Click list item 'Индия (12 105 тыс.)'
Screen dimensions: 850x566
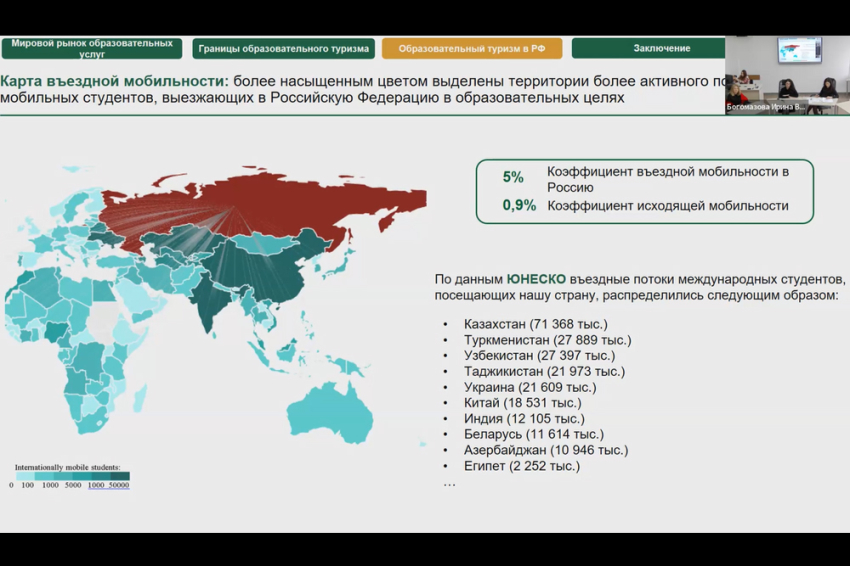coord(524,419)
